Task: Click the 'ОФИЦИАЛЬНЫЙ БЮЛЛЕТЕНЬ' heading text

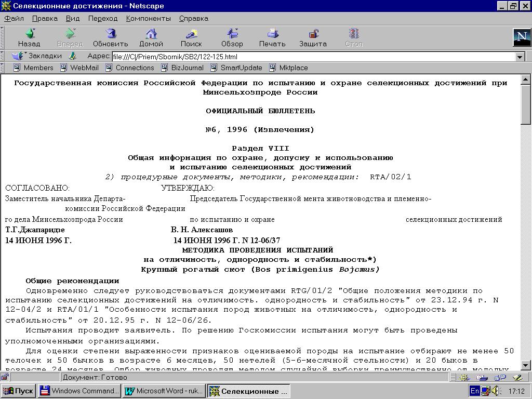Action: pyautogui.click(x=260, y=111)
